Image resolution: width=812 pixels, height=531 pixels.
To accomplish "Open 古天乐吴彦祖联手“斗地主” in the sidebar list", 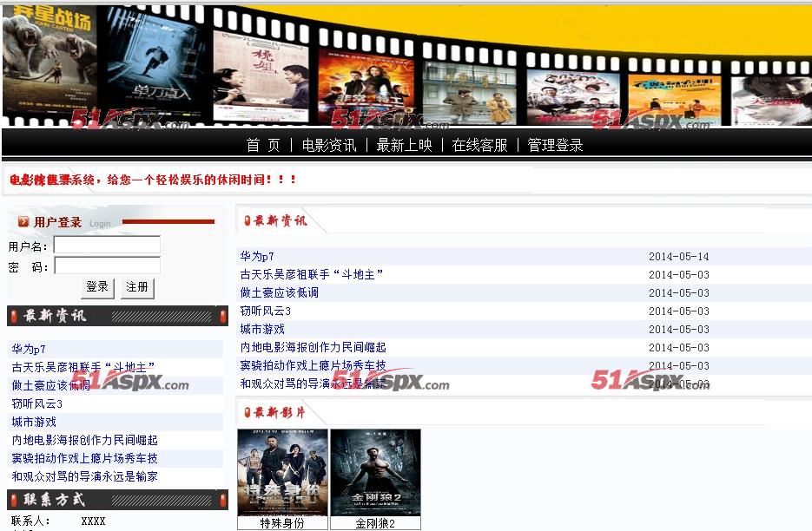I will coord(83,367).
